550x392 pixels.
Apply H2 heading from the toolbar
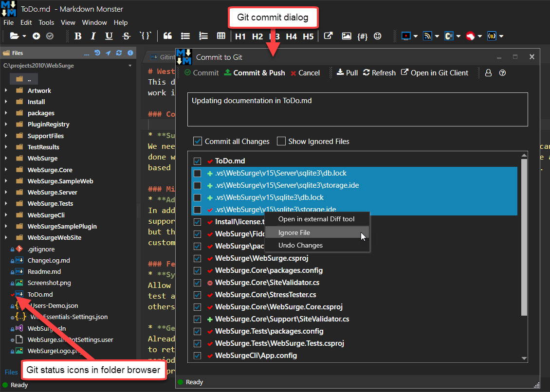257,36
